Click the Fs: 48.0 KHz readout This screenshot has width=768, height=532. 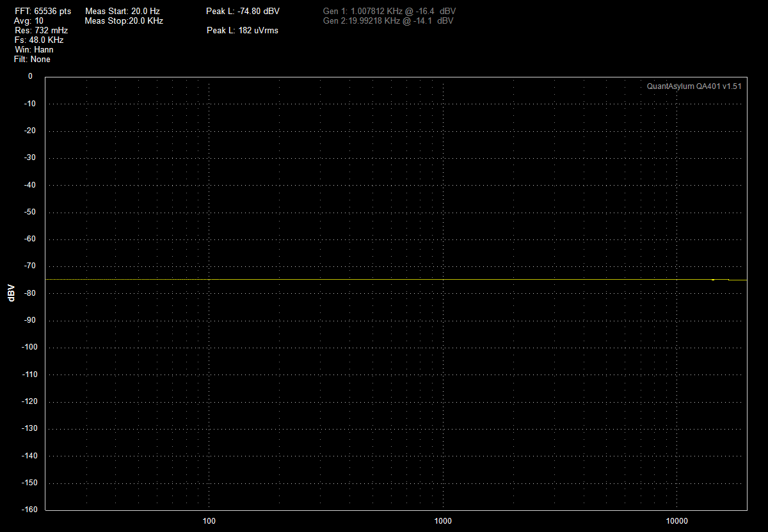click(x=39, y=40)
